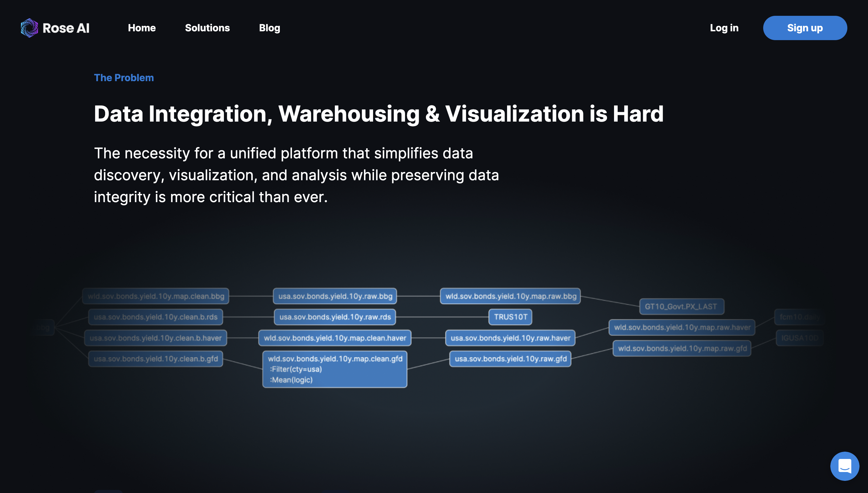Select the GT10_Govt.PX_LAST node
The height and width of the screenshot is (493, 868).
point(681,306)
